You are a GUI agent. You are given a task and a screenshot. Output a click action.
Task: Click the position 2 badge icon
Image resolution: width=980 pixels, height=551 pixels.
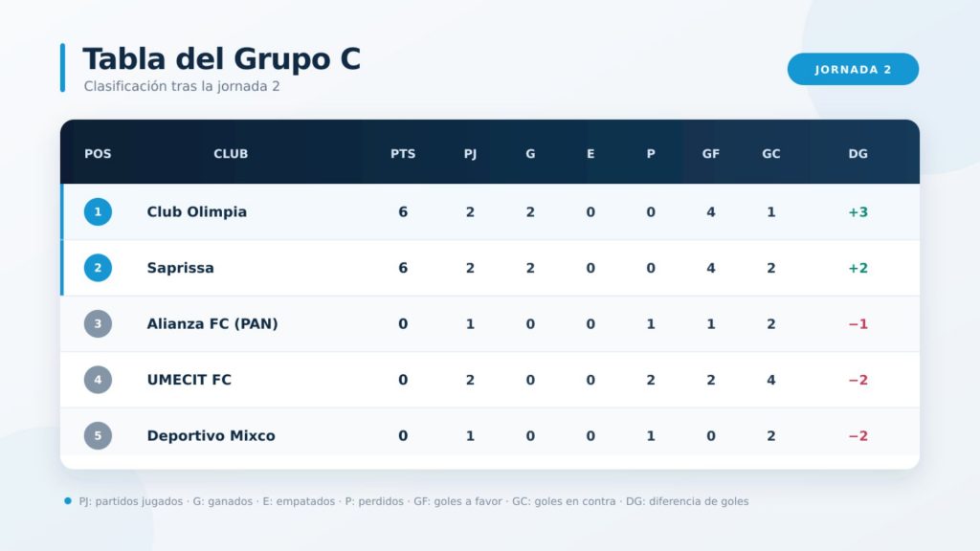(98, 268)
